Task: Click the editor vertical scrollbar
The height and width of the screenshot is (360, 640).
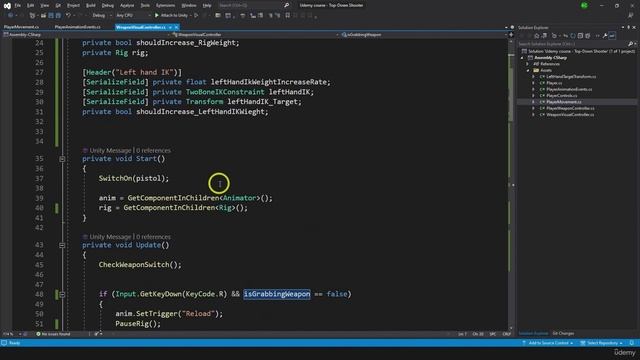Action: tap(511, 184)
